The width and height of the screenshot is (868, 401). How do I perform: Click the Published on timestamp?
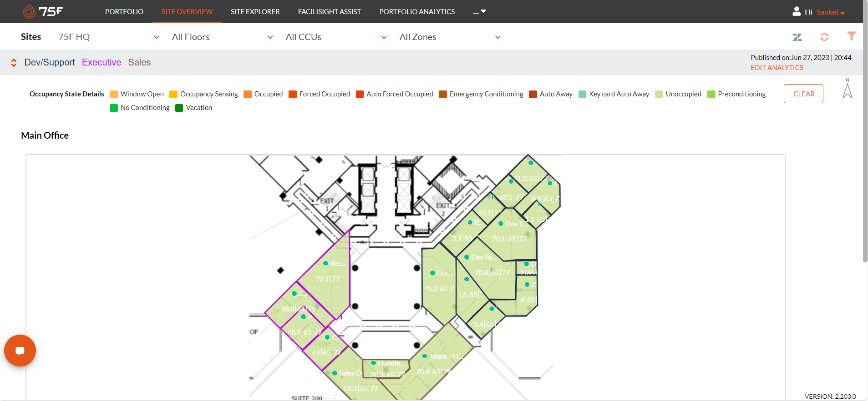coord(801,58)
